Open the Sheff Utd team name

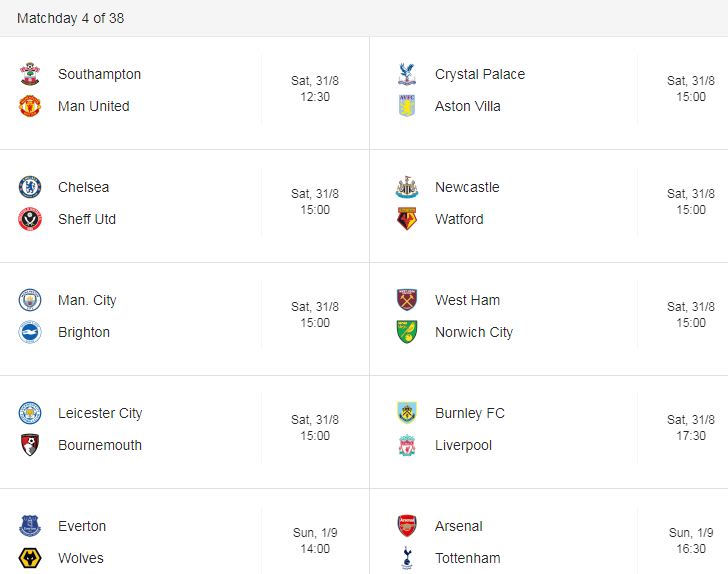tap(87, 219)
